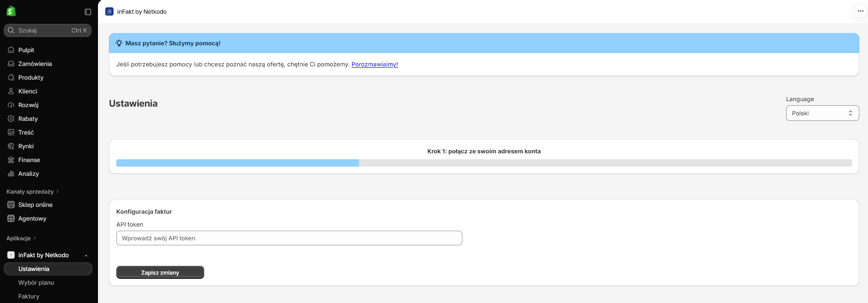Save changes with Zapisz zmiany button
868x303 pixels.
pyautogui.click(x=160, y=272)
